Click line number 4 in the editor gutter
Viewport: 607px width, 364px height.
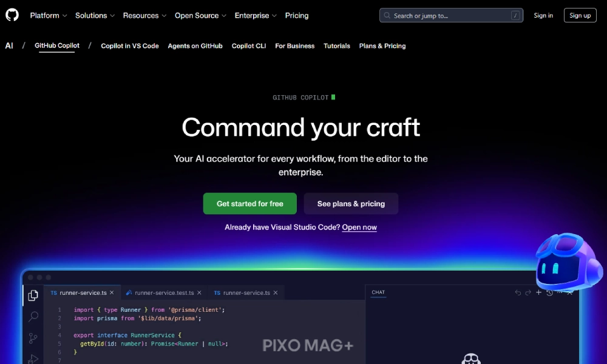click(59, 335)
